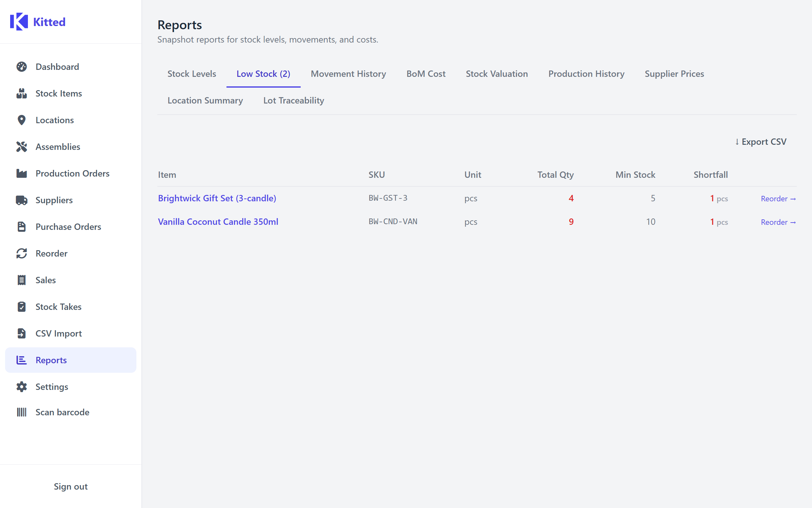
Task: Open Purchase Orders in sidebar
Action: pos(71,227)
